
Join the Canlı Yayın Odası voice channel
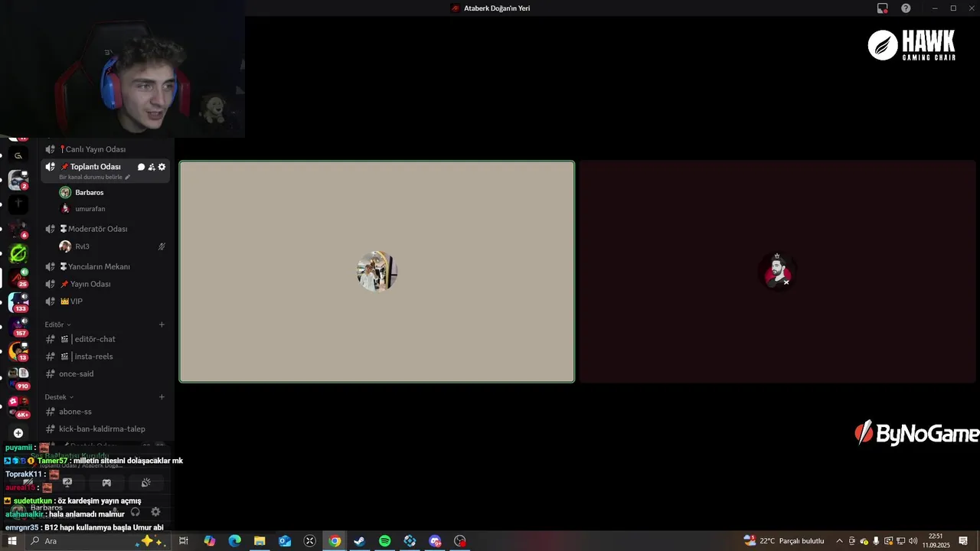click(106, 149)
